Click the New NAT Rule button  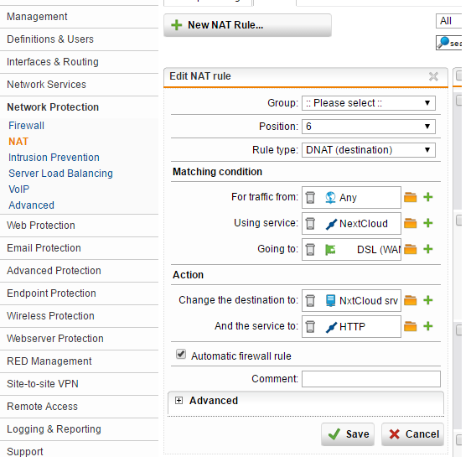pyautogui.click(x=247, y=25)
